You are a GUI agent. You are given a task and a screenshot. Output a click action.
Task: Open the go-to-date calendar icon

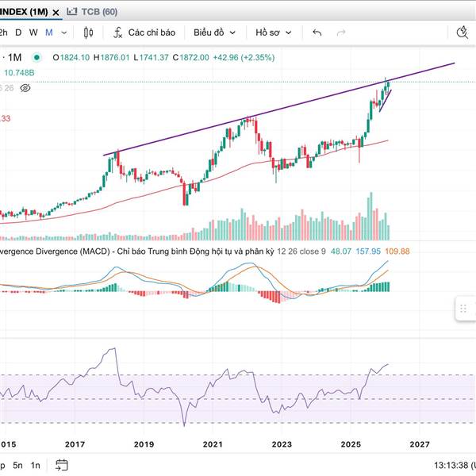(62, 465)
